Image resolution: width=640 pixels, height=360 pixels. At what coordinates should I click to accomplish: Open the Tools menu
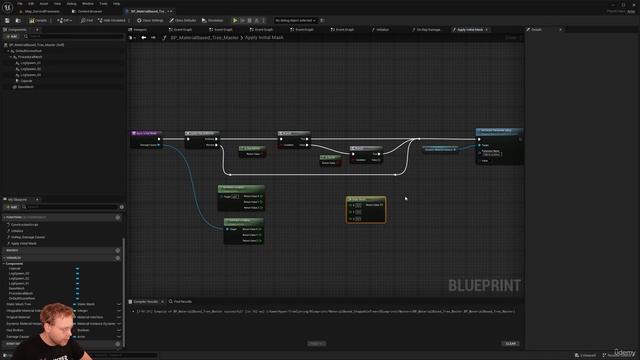(103, 4)
